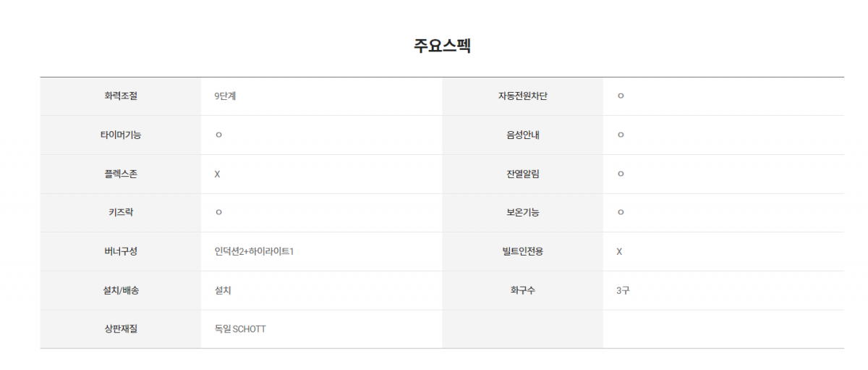Image resolution: width=868 pixels, height=370 pixels.
Task: Click the 9단계 value
Action: point(225,96)
